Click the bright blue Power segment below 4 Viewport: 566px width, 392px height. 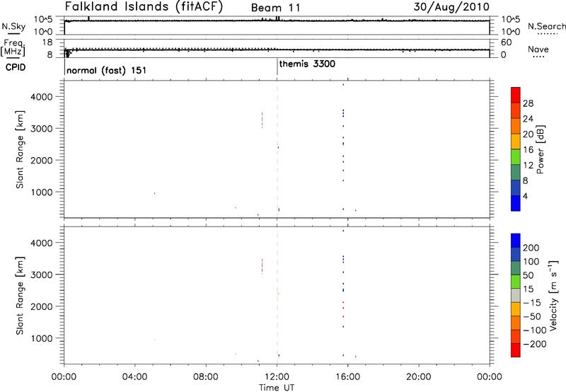click(x=516, y=203)
